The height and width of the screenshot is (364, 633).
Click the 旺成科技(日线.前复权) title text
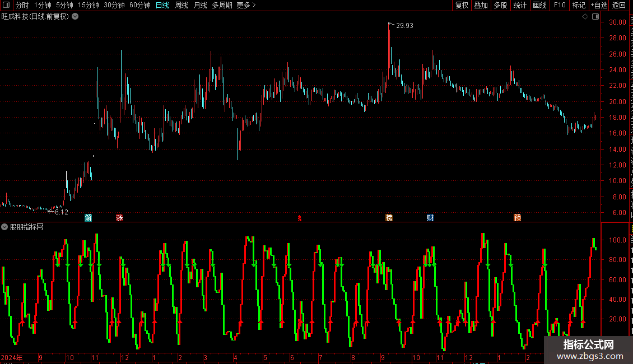[35, 17]
